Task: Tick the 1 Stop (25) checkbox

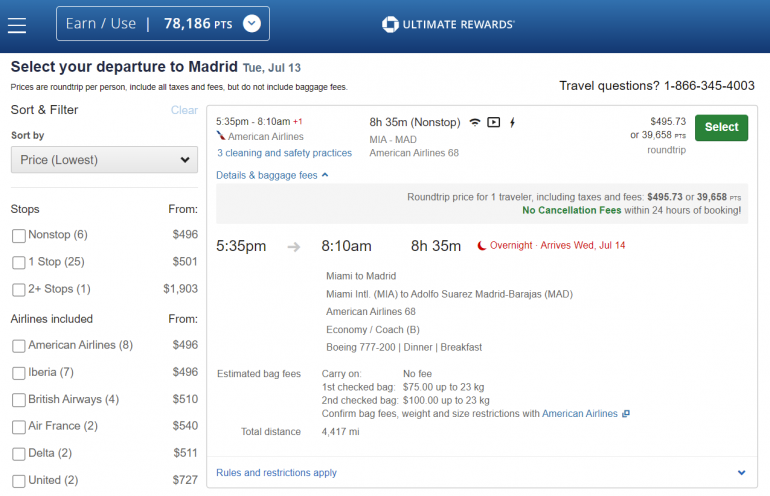Action: click(19, 263)
